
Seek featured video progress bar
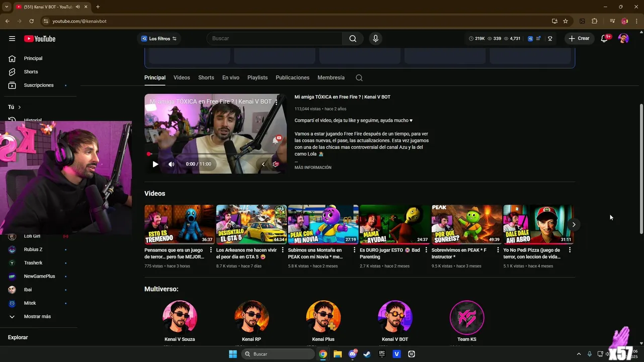pos(215,154)
